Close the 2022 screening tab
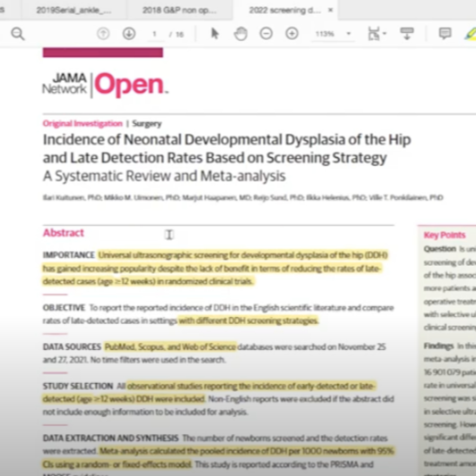 [331, 10]
